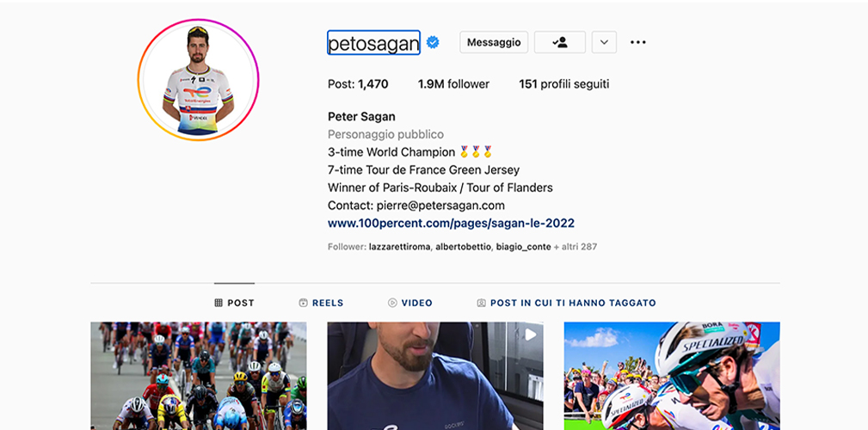This screenshot has width=868, height=430.
Task: Select the POST grid tab
Action: pos(234,303)
